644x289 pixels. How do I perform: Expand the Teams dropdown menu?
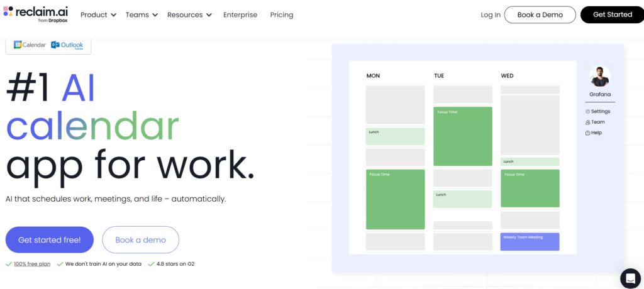[x=142, y=14]
